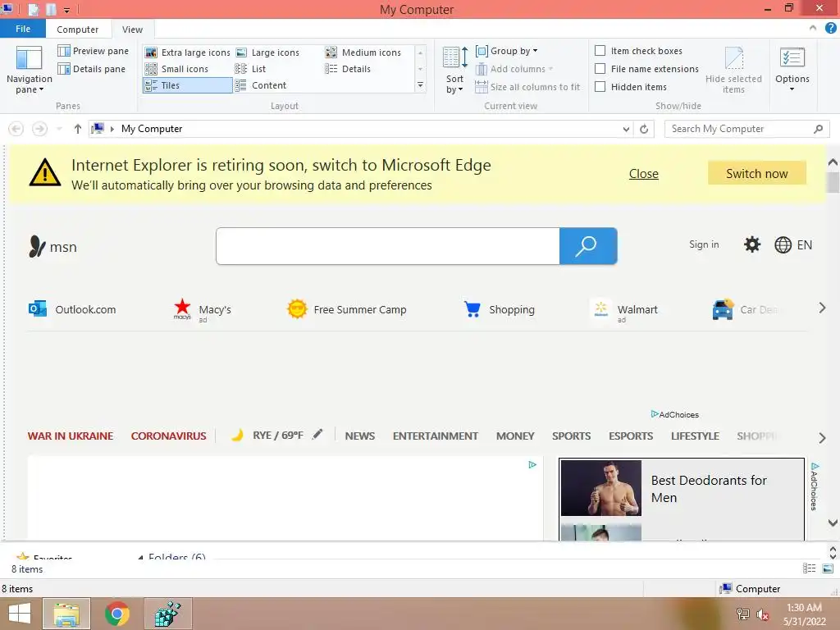The width and height of the screenshot is (840, 630).
Task: Click the Refresh button in address bar
Action: tap(644, 129)
